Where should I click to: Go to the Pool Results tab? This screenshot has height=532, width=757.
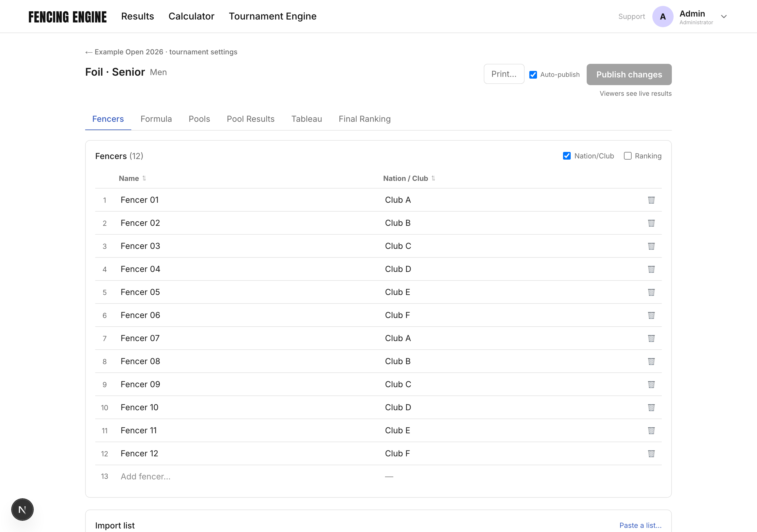click(x=250, y=119)
